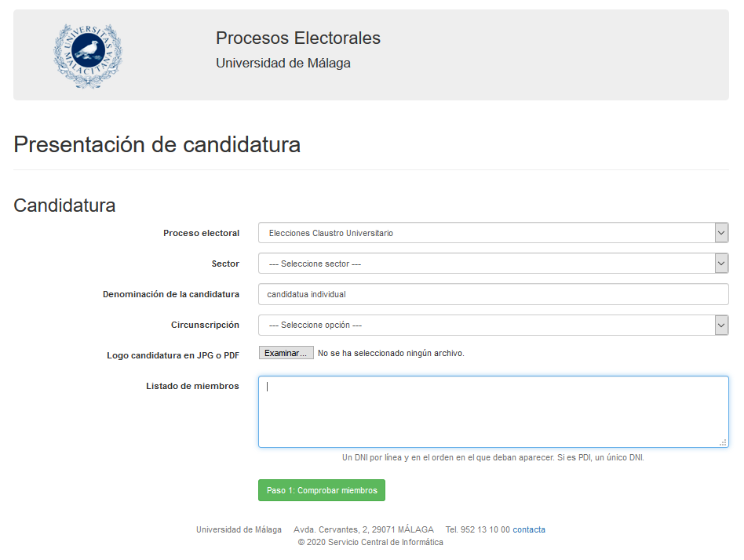Click the Logo candidatura en JPG o PDF label

[173, 355]
